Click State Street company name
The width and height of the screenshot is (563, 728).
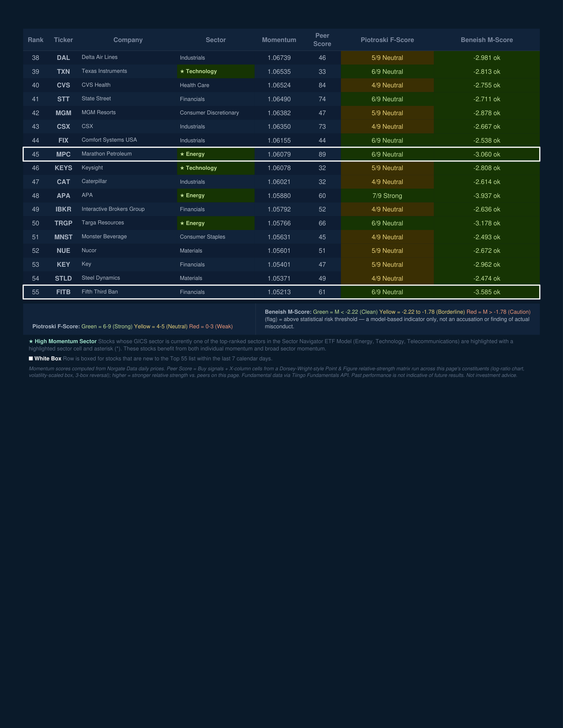point(96,99)
